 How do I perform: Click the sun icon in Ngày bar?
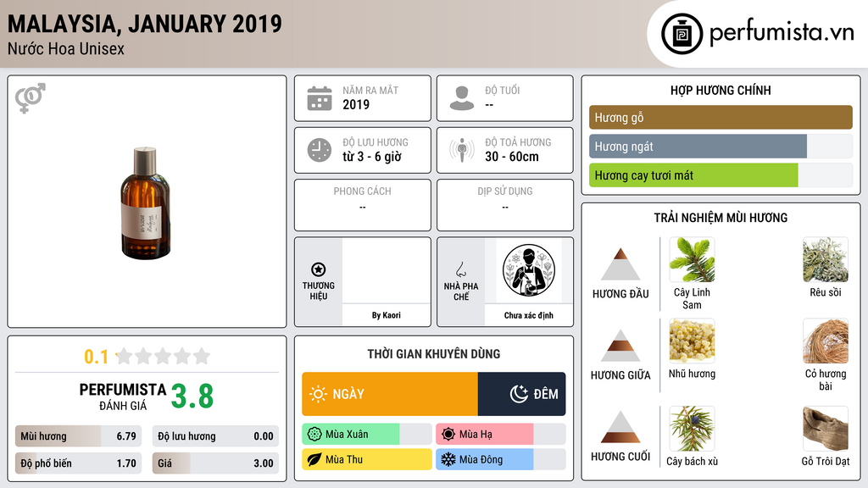click(x=319, y=394)
